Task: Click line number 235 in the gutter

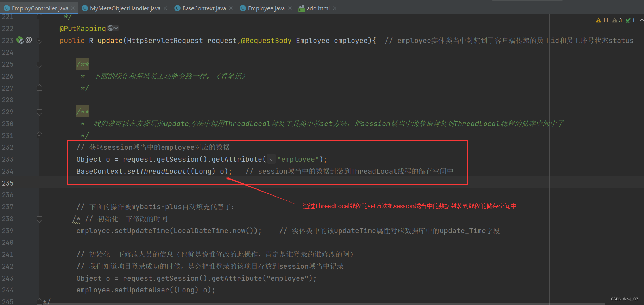Action: 8,183
